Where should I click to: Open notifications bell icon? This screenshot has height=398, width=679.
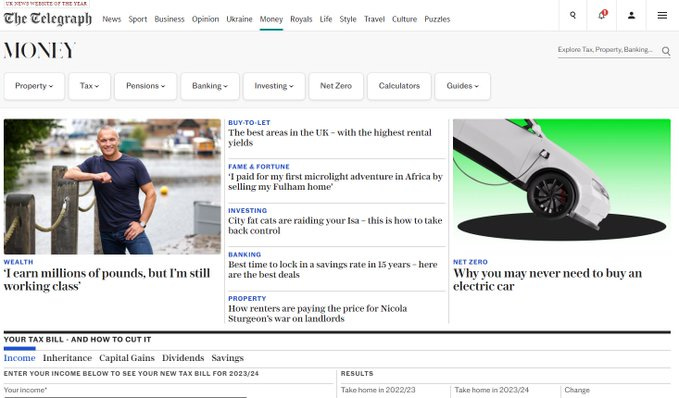click(x=602, y=16)
